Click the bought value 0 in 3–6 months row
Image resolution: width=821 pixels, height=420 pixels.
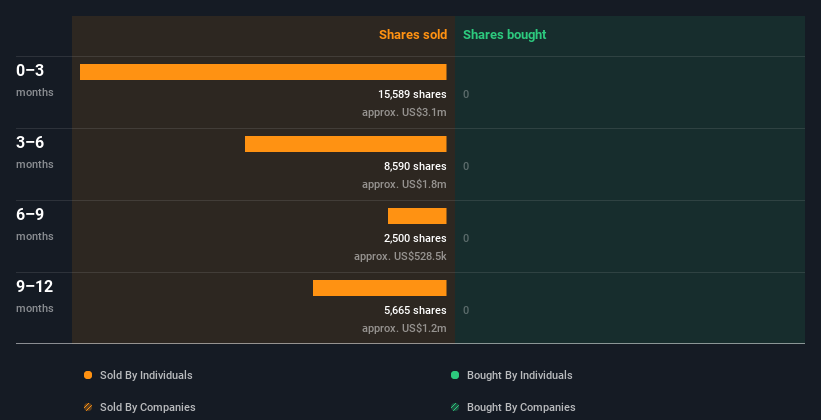[466, 167]
